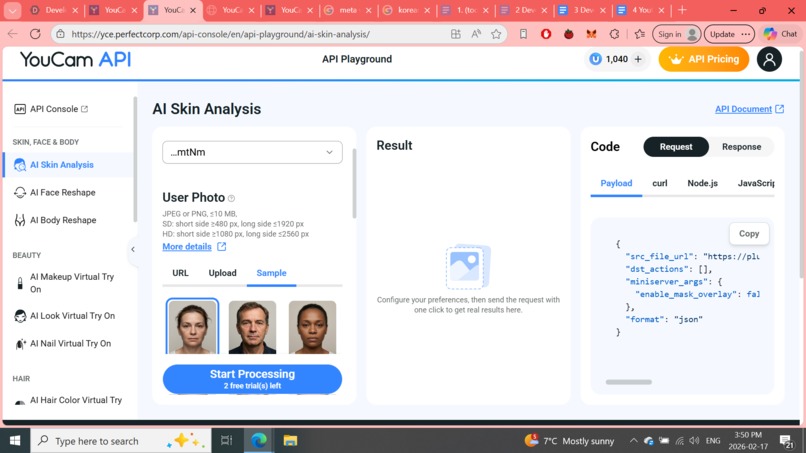
Task: Open AI Look Virtual Try On
Action: click(72, 316)
